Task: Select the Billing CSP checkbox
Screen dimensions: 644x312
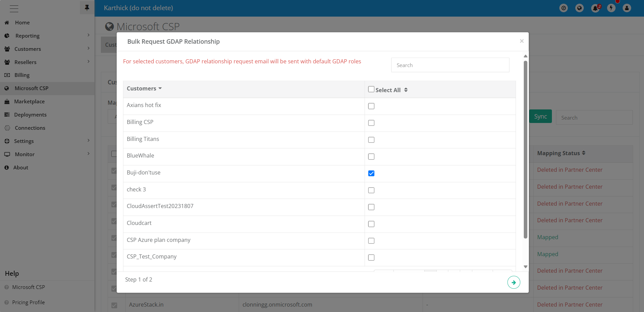Action: [x=371, y=123]
